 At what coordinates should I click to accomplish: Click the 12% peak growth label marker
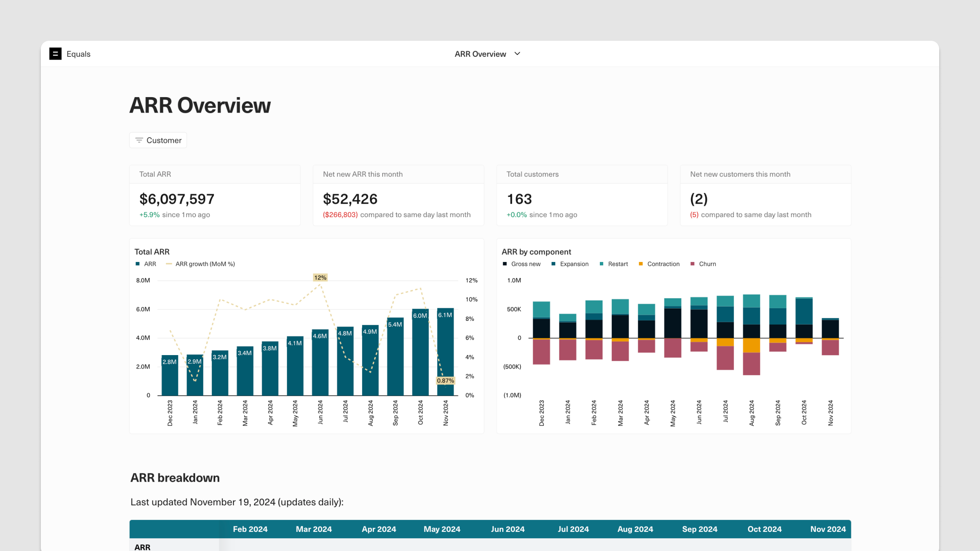point(320,278)
